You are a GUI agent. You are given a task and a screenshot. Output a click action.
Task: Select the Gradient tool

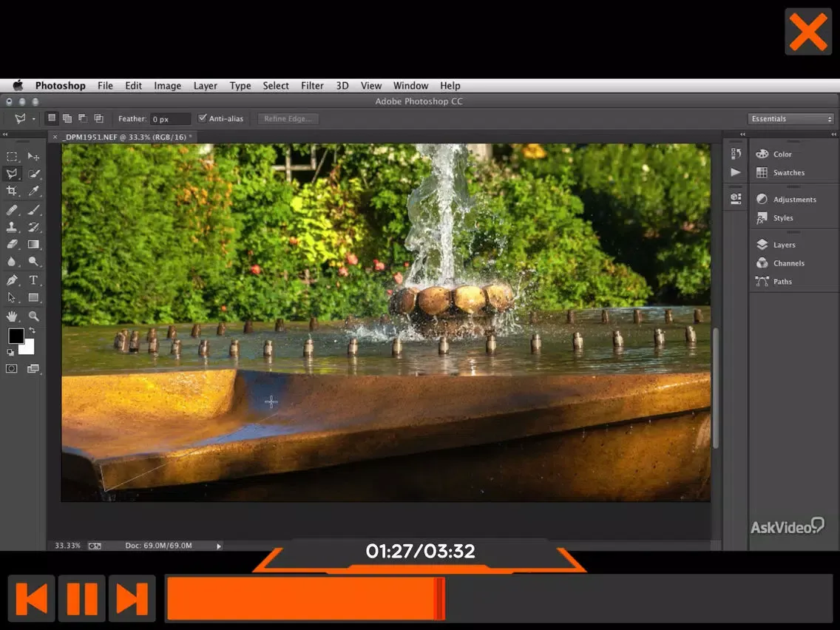pyautogui.click(x=33, y=244)
